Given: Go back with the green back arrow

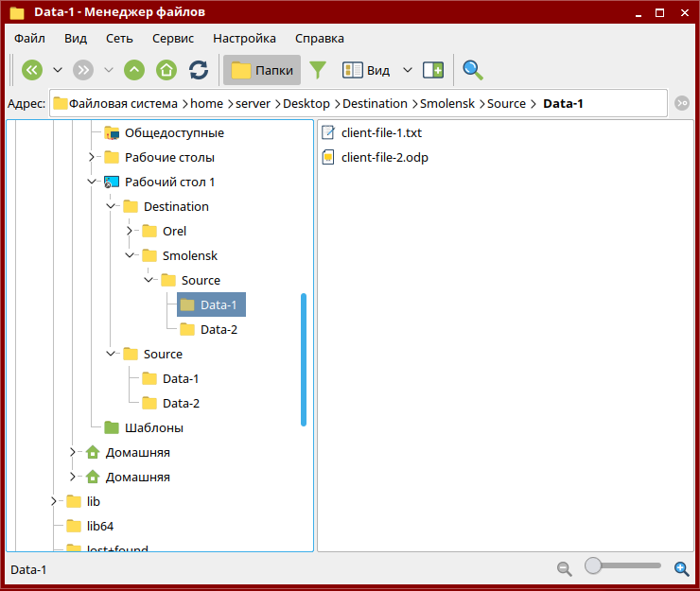Looking at the screenshot, I should coord(32,70).
